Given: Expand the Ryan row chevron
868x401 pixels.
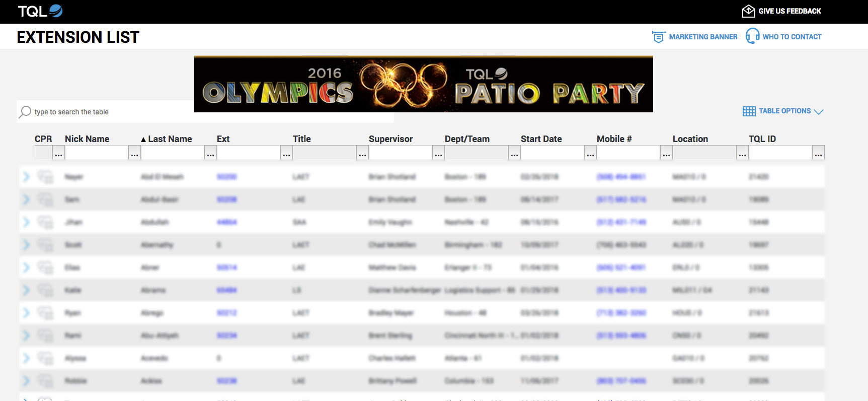Looking at the screenshot, I should click(27, 313).
